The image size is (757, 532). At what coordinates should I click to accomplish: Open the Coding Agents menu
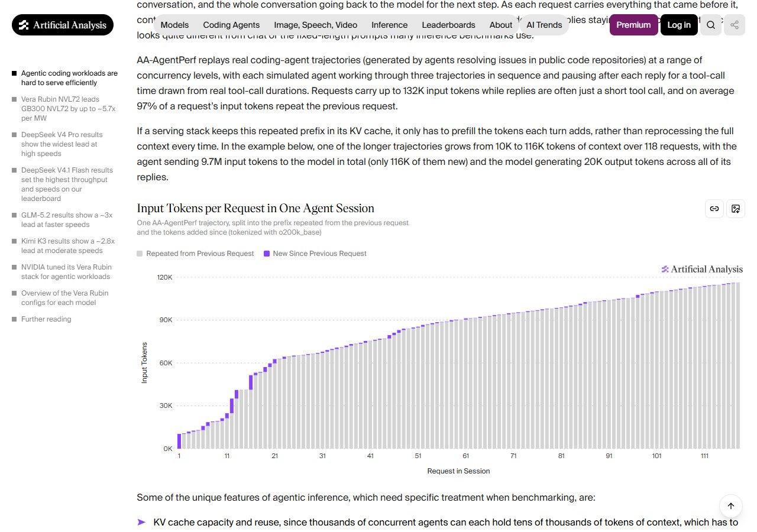pyautogui.click(x=231, y=25)
